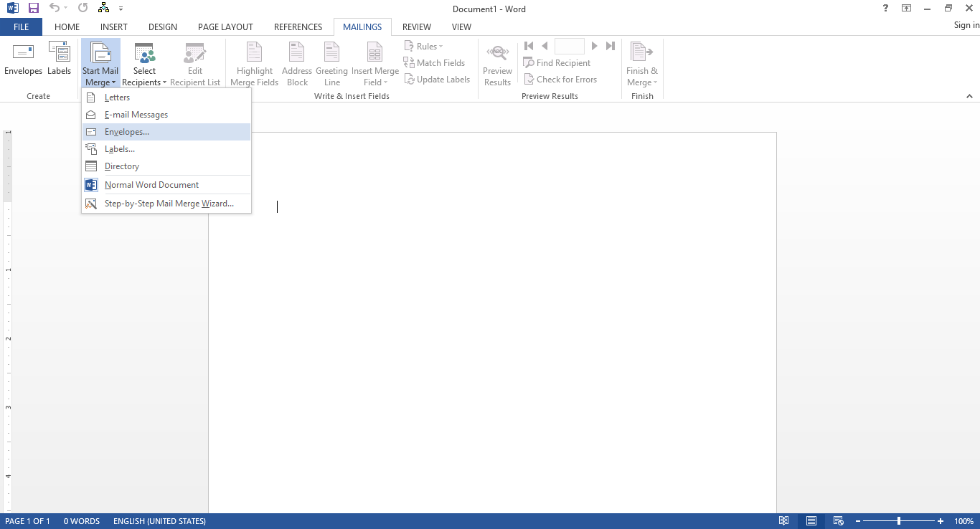Collapse the ribbon with the caret arrow
980x529 pixels.
coord(970,96)
